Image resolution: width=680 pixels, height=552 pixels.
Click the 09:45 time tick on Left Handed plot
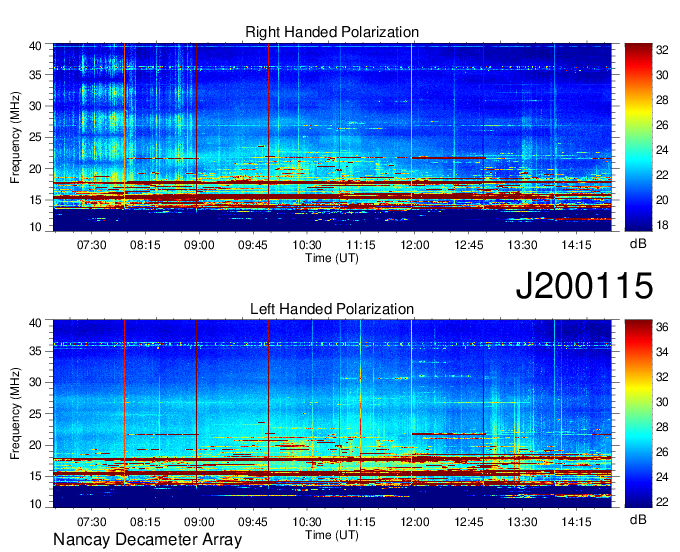253,522
